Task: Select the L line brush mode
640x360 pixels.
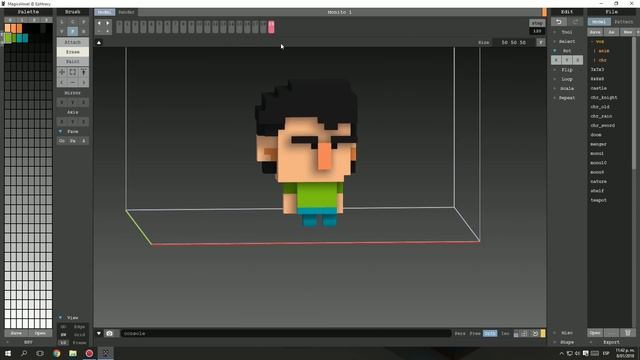Action: pos(62,22)
